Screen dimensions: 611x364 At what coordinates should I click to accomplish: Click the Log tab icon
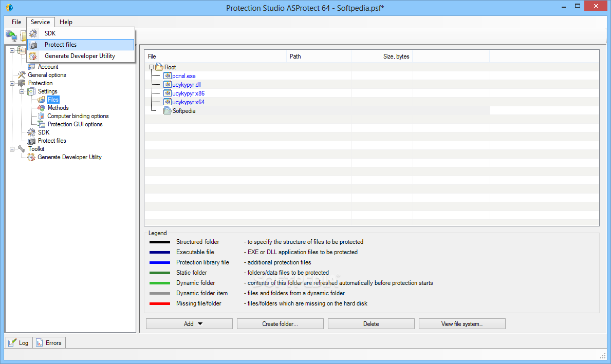pyautogui.click(x=12, y=342)
